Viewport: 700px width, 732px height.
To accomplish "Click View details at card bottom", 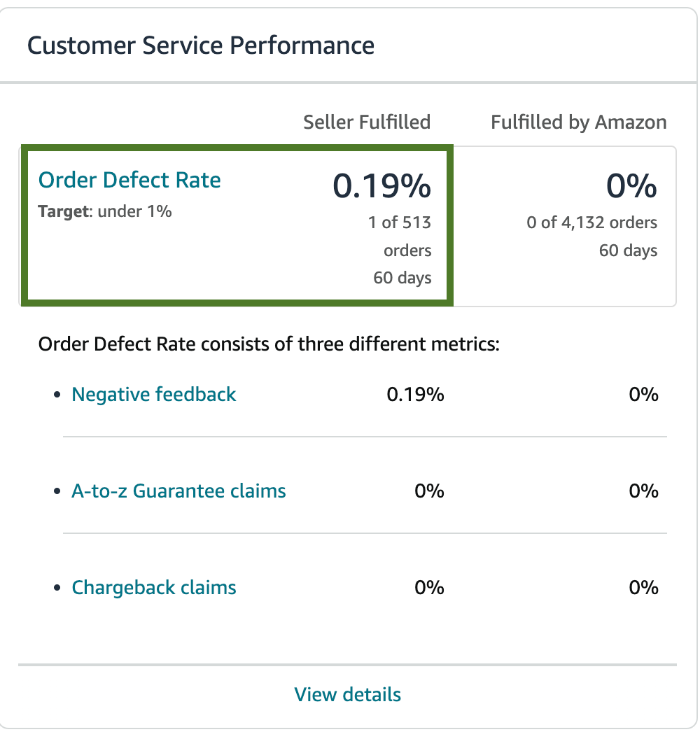I will [x=348, y=694].
